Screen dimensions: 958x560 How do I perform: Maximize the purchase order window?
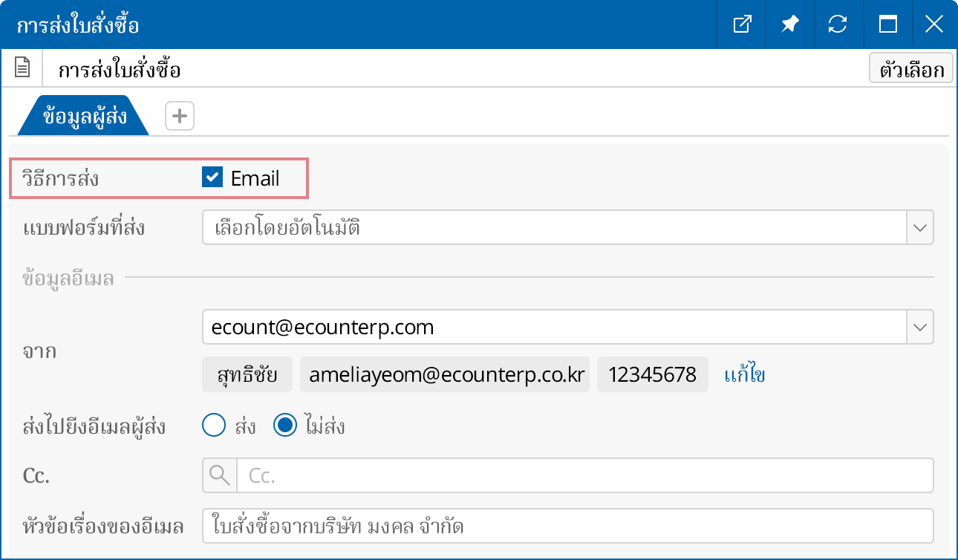point(887,24)
